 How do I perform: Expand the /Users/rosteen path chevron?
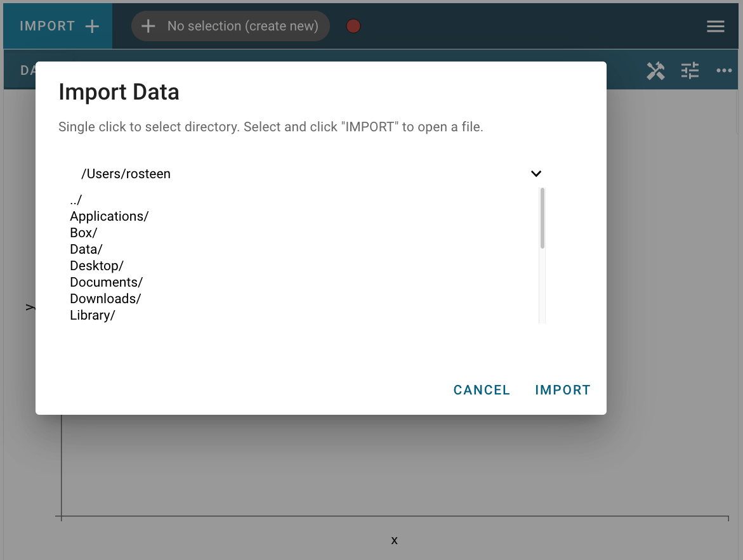point(536,174)
